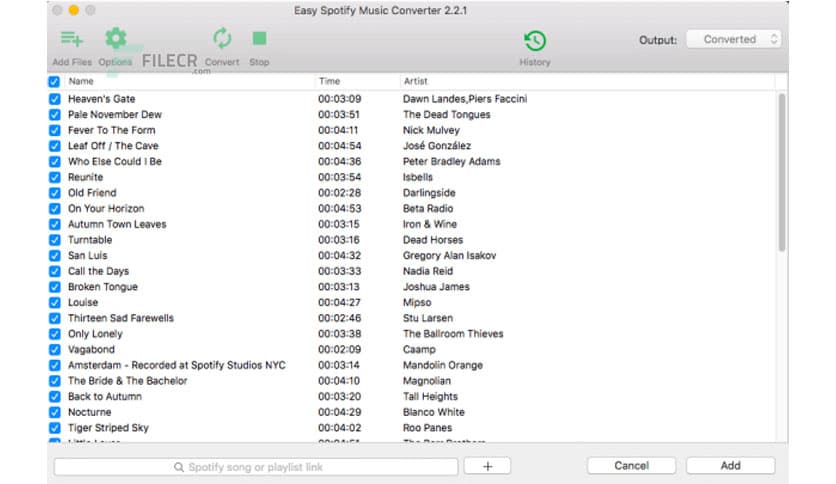Uncheck the Turntable track
Screen dimensions: 836x484
[x=54, y=240]
